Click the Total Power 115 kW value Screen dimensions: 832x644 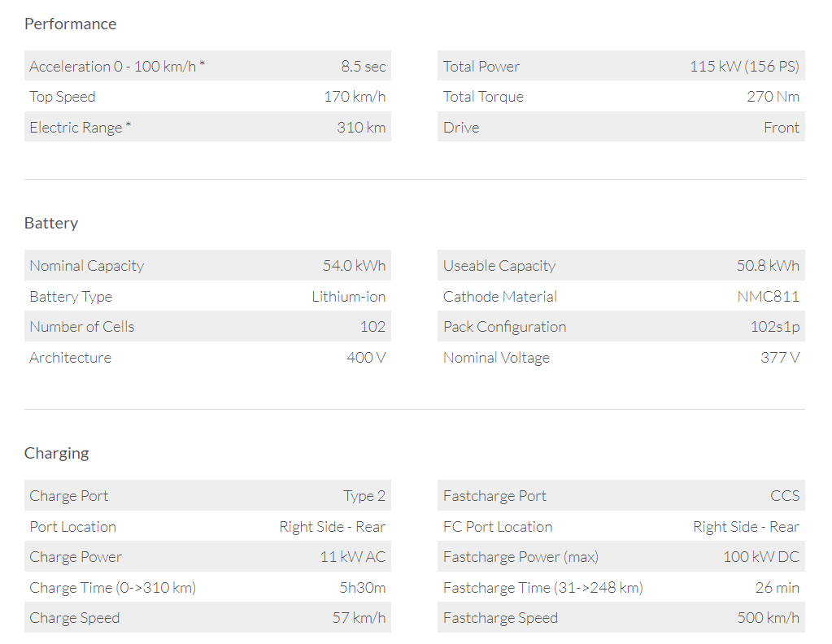pos(744,67)
